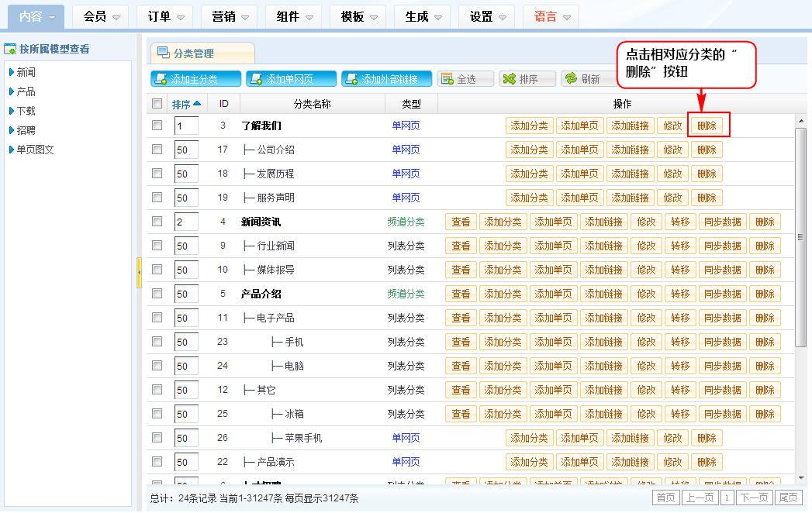Image resolution: width=812 pixels, height=513 pixels.
Task: Click the sort order field for 公司介绍
Action: coord(186,150)
